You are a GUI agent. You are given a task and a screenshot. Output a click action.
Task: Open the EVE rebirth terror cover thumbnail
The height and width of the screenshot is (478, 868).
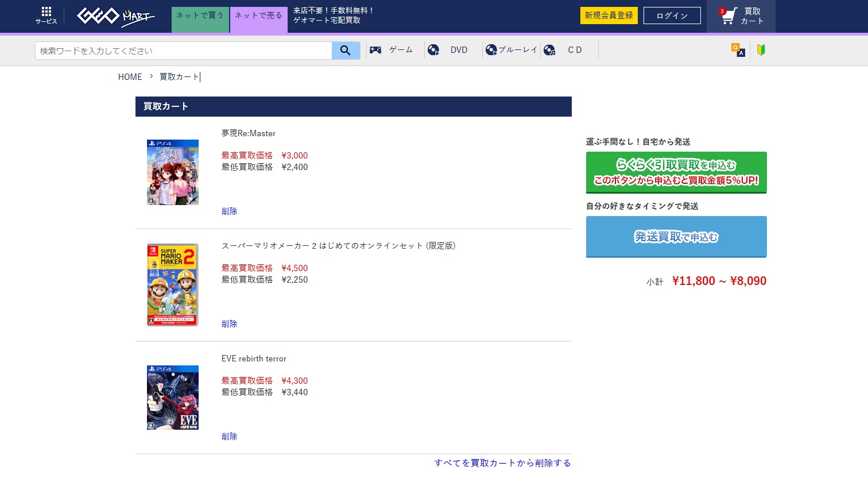click(173, 398)
